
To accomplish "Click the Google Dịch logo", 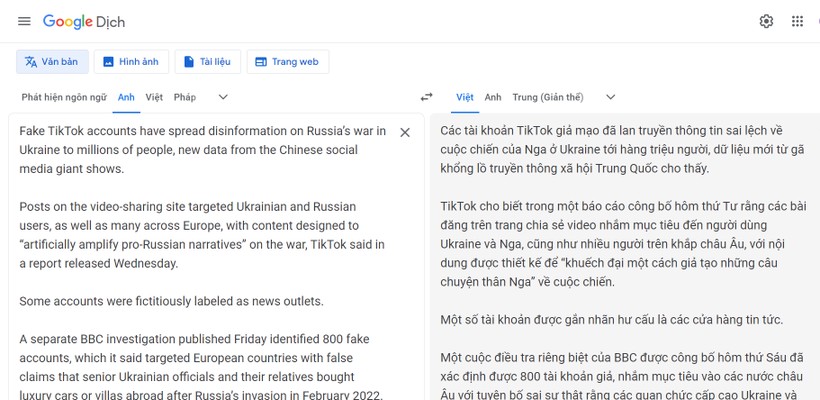I will (x=84, y=21).
